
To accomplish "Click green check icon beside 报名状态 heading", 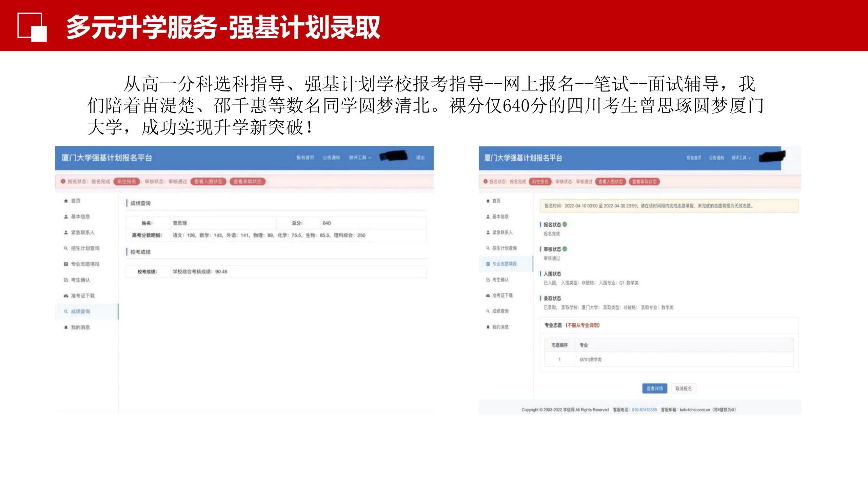I will click(x=565, y=224).
